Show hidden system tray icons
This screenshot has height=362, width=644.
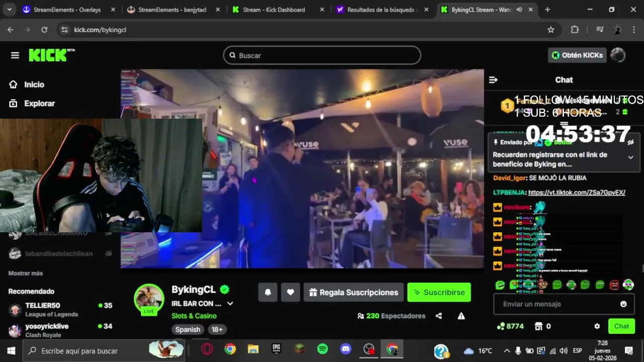click(507, 350)
